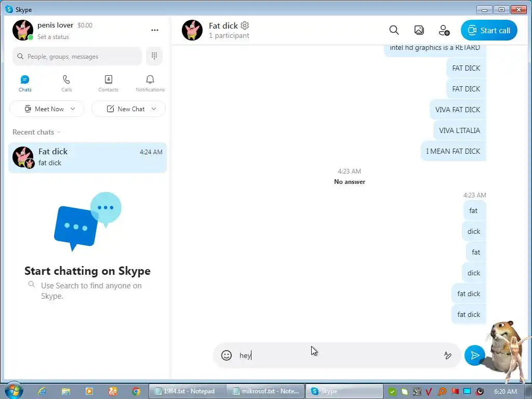
Task: Start a video call with the Start call button
Action: [x=489, y=30]
